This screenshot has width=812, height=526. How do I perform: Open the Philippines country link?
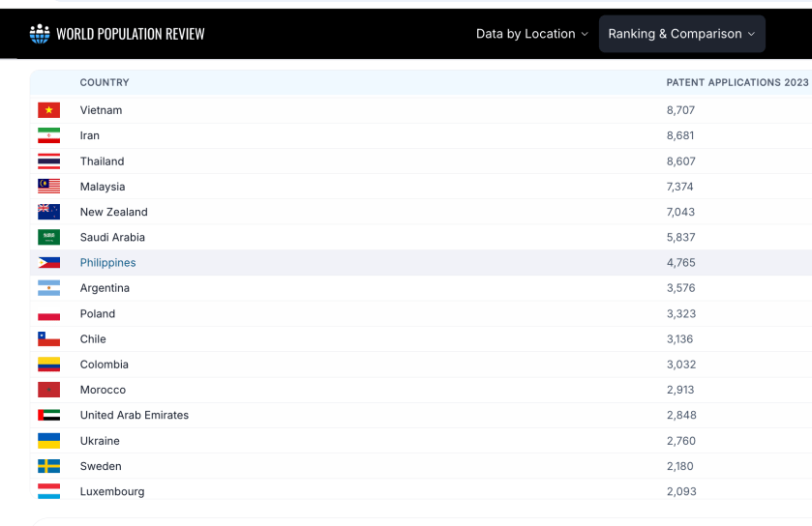(107, 263)
